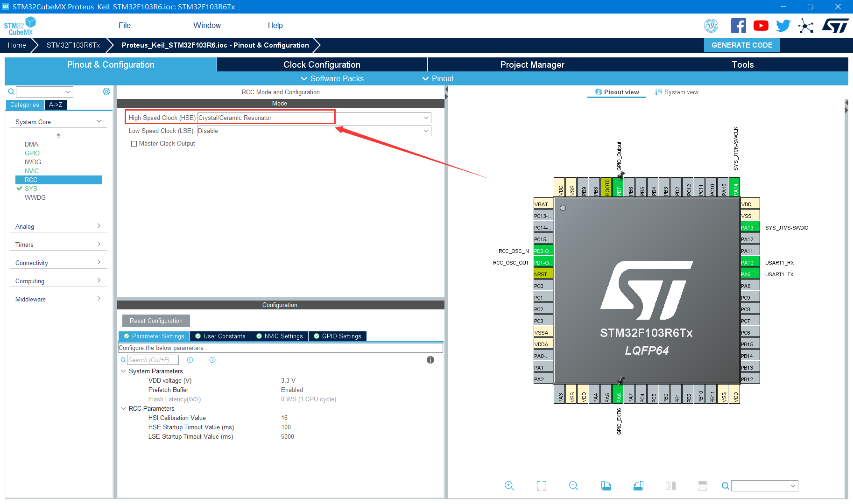The height and width of the screenshot is (504, 853).
Task: Open the Facebook page icon
Action: 738,25
